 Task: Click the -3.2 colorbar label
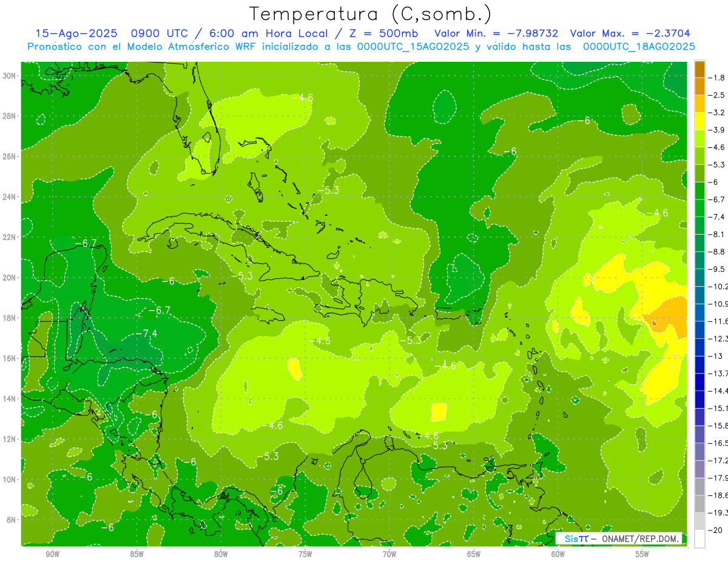(718, 113)
